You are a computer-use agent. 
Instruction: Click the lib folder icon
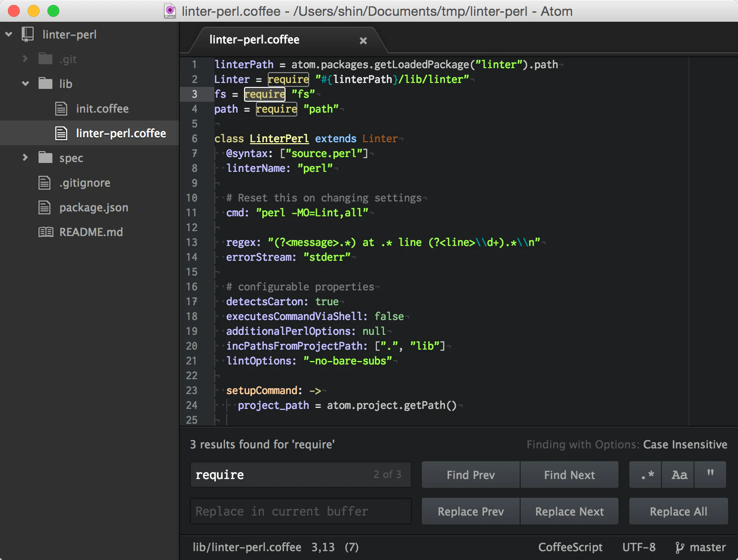pos(45,83)
